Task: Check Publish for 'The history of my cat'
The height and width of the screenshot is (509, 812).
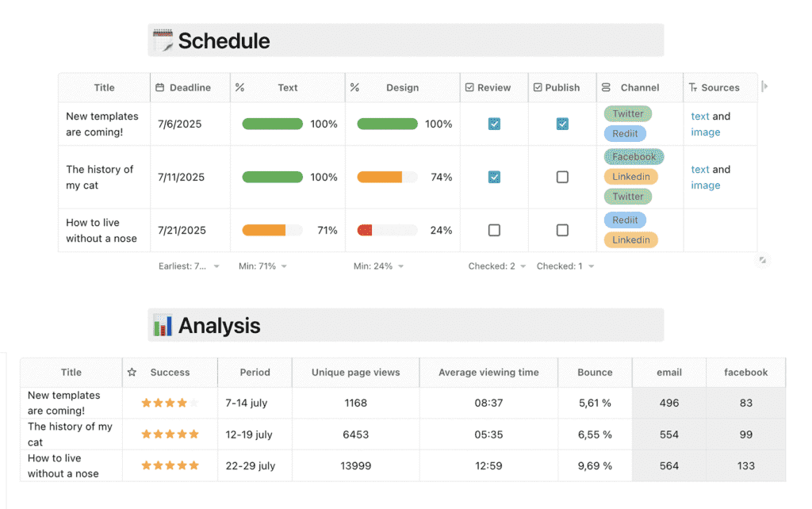Action: pos(562,177)
